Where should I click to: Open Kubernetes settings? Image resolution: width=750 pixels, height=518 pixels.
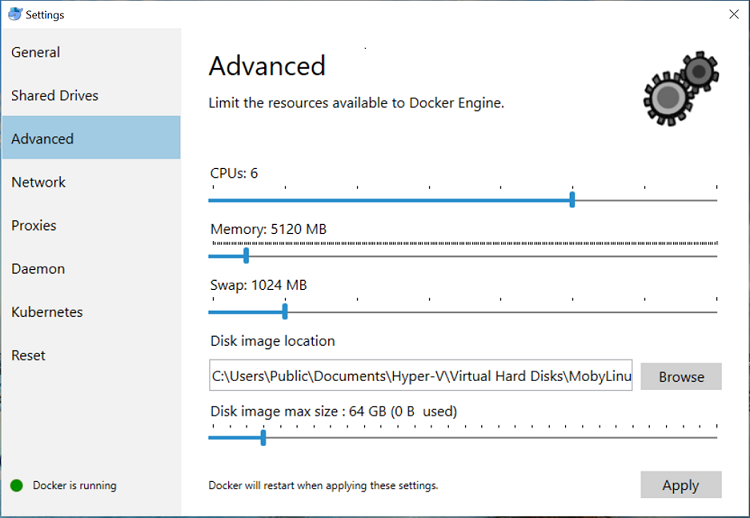pos(91,312)
